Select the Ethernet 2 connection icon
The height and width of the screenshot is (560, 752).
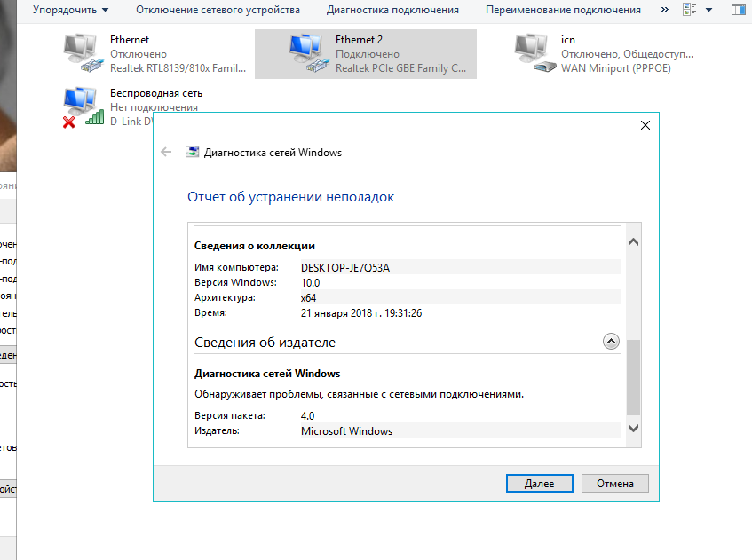tap(309, 53)
